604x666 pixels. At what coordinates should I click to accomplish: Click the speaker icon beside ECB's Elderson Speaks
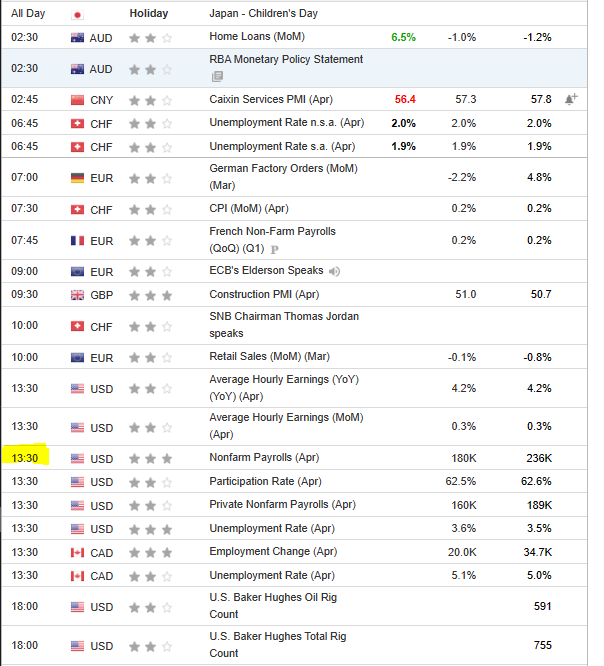(x=334, y=271)
